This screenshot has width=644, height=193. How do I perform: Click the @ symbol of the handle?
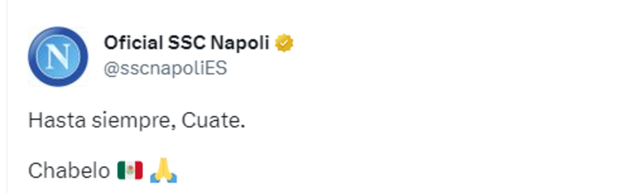pos(111,68)
